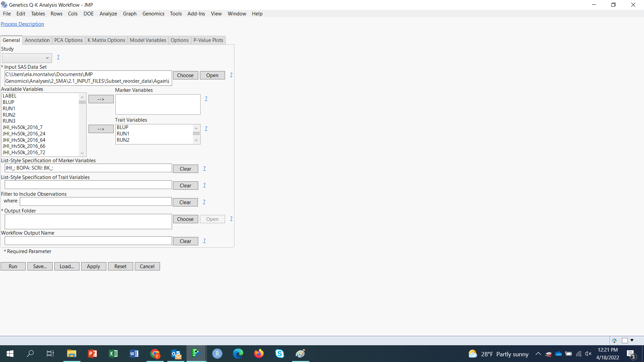Viewport: 644px width, 362px height.
Task: Open Task View on the taskbar
Action: 50,354
